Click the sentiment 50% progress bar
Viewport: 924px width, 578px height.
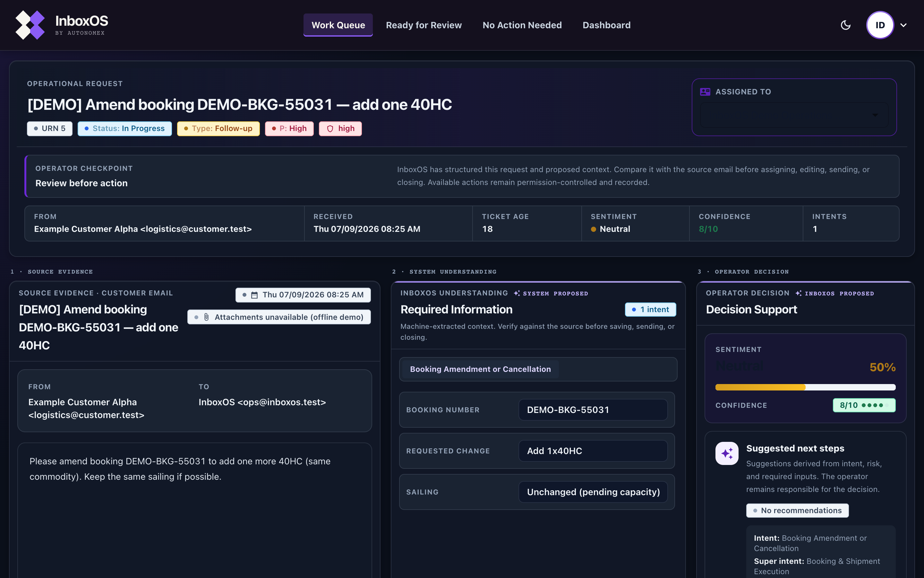(805, 387)
